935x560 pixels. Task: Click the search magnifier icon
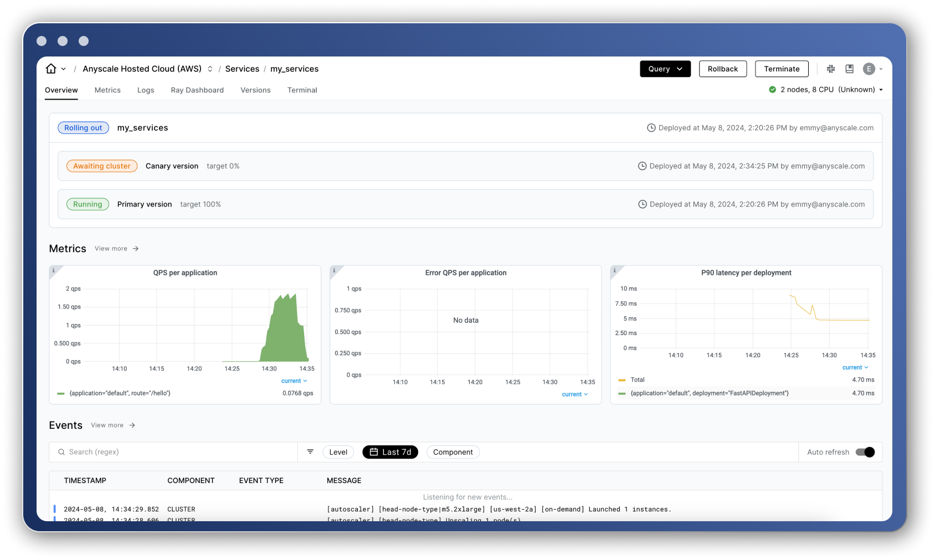tap(61, 452)
